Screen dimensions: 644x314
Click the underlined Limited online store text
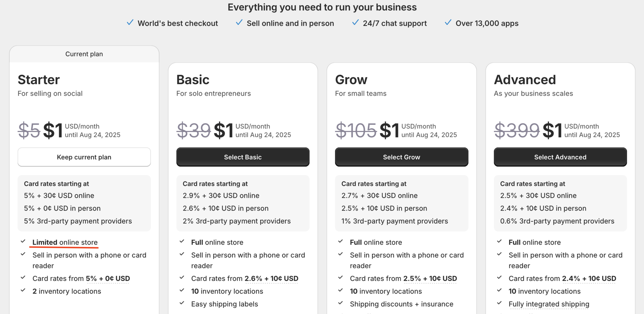65,242
